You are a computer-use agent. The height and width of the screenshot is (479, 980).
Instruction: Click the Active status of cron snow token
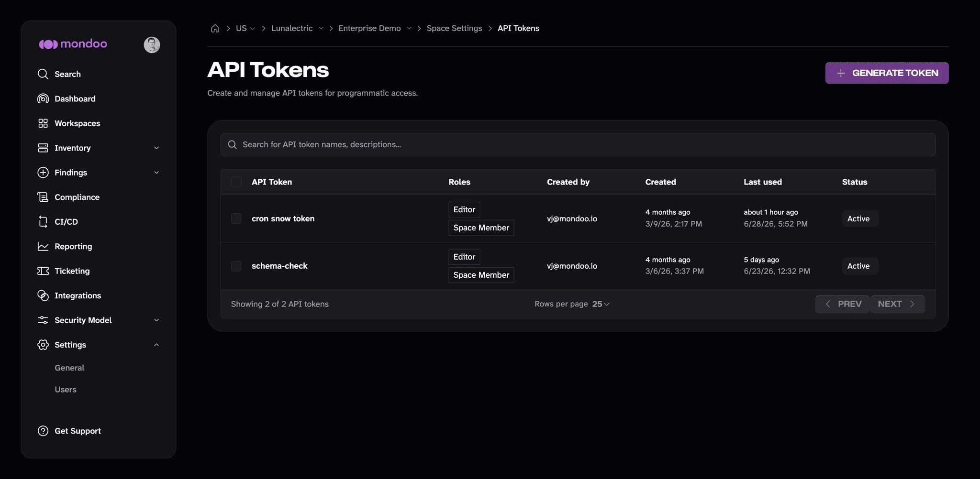860,218
